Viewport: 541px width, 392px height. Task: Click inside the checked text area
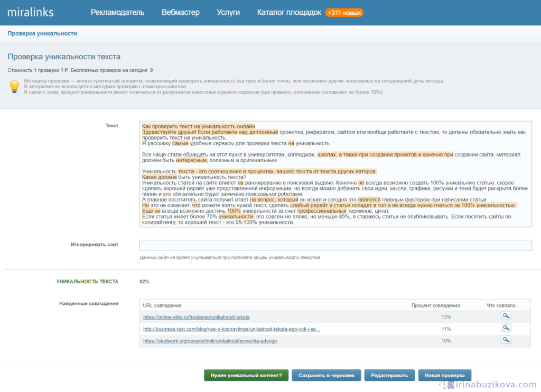(335, 174)
